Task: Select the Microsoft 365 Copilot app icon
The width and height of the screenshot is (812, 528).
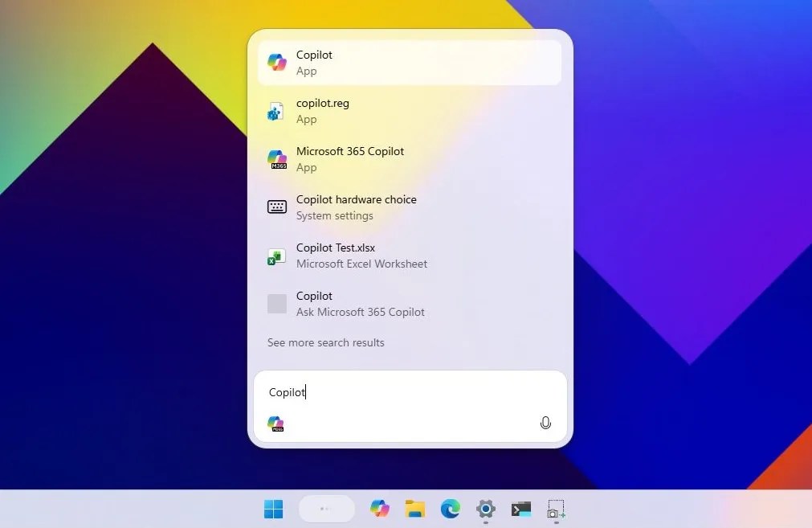Action: (x=277, y=158)
